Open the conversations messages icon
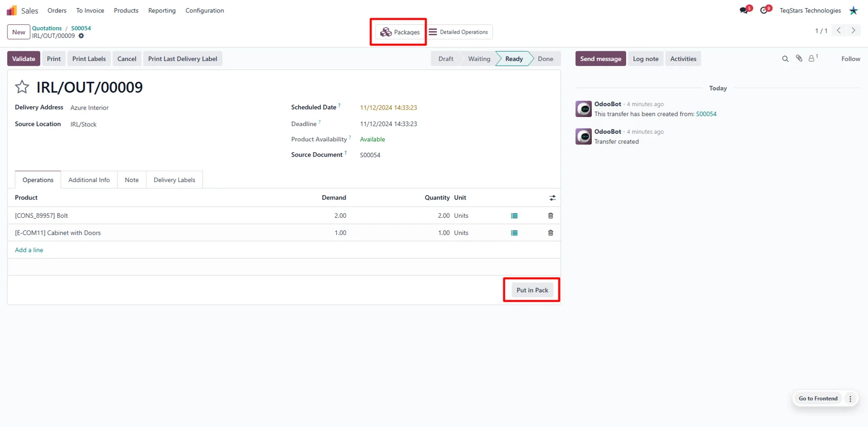The height and width of the screenshot is (427, 868). 744,10
